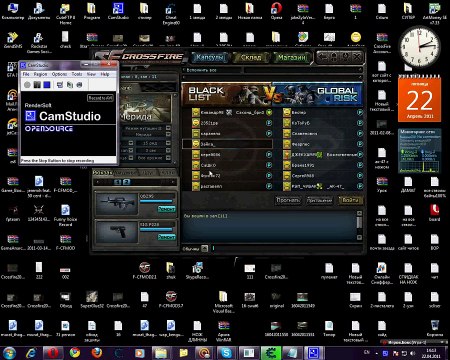Open the Tools menu in CamStudio
Viewport: 450px width, 360px height.
[77, 74]
